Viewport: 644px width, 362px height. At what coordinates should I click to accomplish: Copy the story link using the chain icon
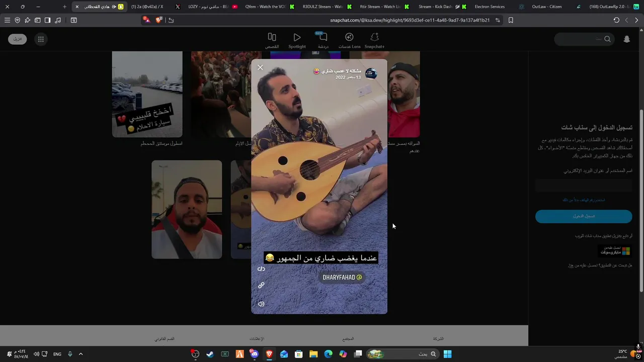(261, 285)
